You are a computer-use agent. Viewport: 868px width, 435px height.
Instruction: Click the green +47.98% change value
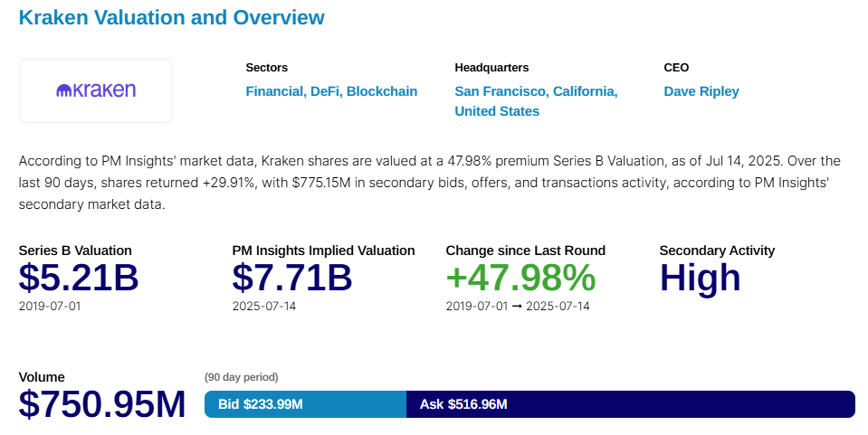tap(520, 278)
